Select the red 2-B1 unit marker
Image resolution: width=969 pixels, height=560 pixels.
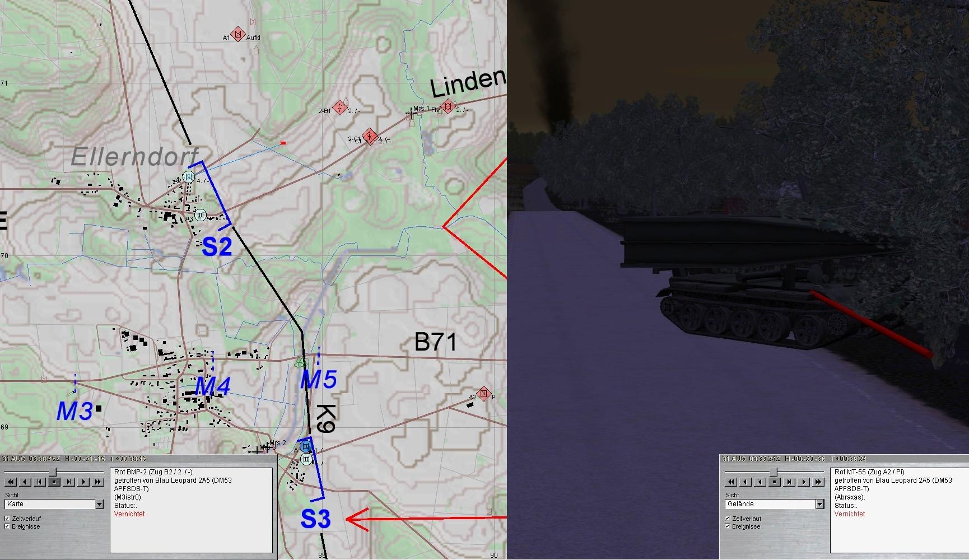point(339,108)
